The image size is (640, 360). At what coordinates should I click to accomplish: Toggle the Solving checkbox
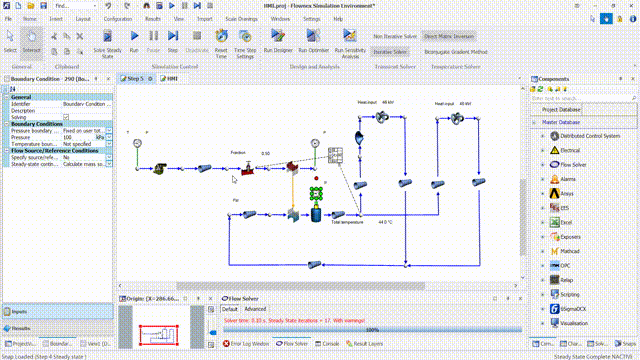(x=66, y=117)
